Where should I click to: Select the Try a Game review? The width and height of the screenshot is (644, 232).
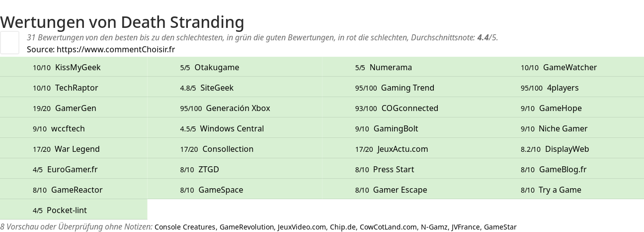(570, 190)
